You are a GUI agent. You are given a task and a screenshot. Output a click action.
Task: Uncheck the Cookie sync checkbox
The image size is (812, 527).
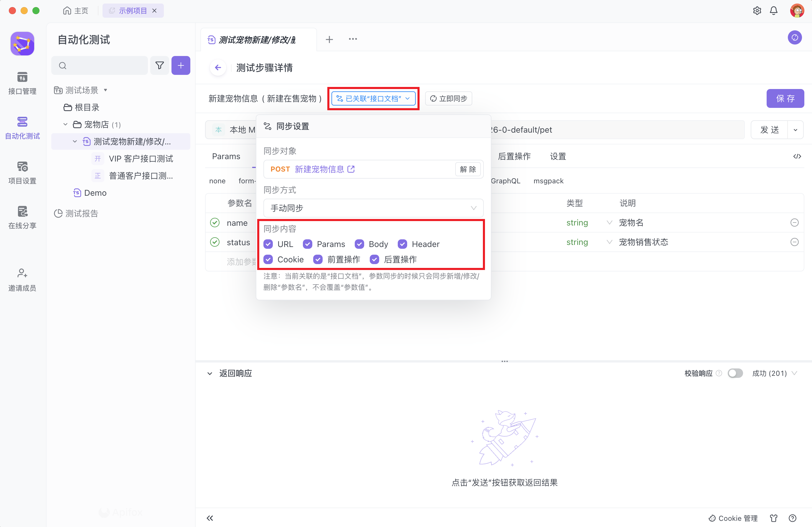pos(268,259)
